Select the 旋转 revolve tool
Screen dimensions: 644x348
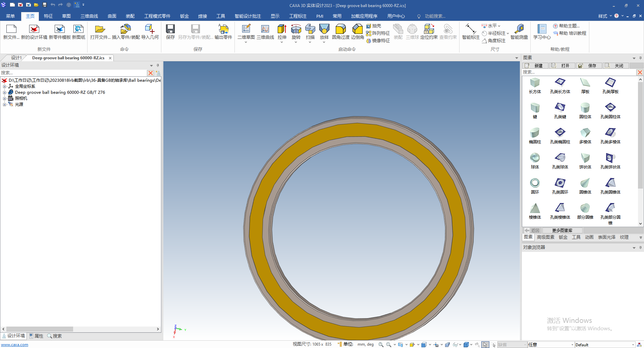click(x=296, y=32)
